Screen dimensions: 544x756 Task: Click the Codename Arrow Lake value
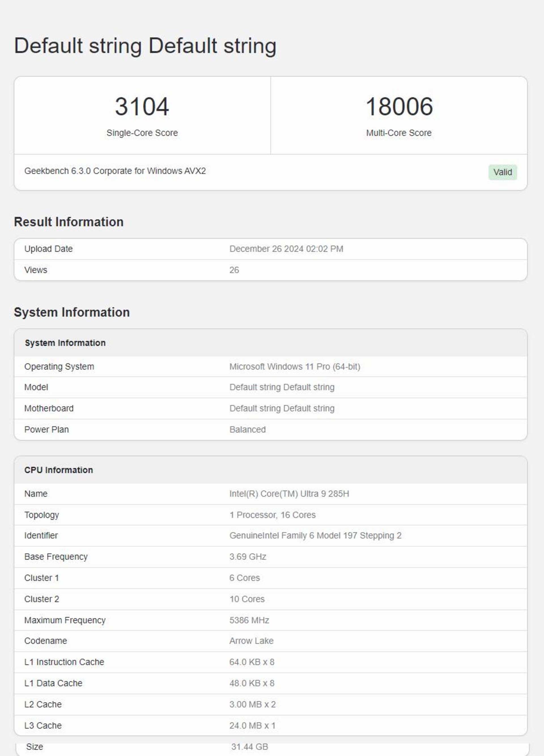[x=251, y=641]
